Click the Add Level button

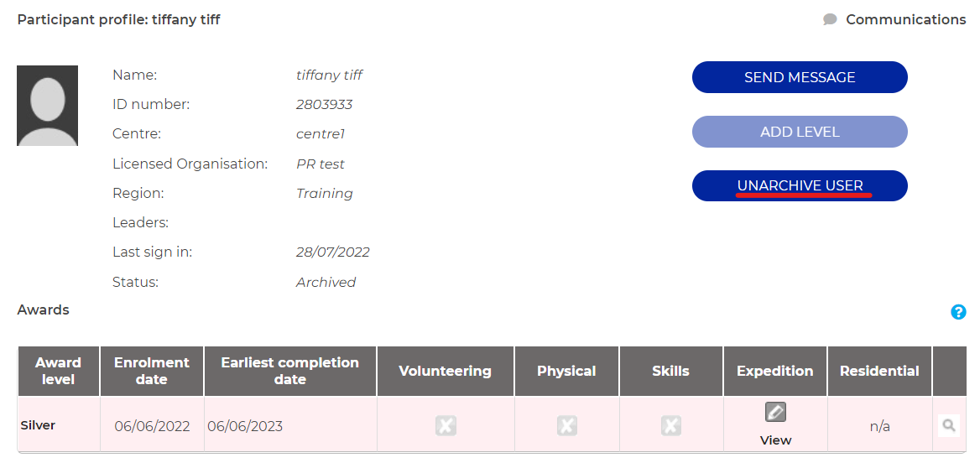click(800, 132)
